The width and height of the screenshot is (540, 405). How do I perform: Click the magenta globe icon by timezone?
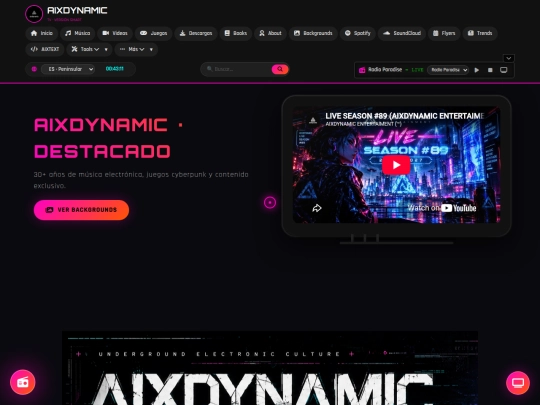coord(34,69)
